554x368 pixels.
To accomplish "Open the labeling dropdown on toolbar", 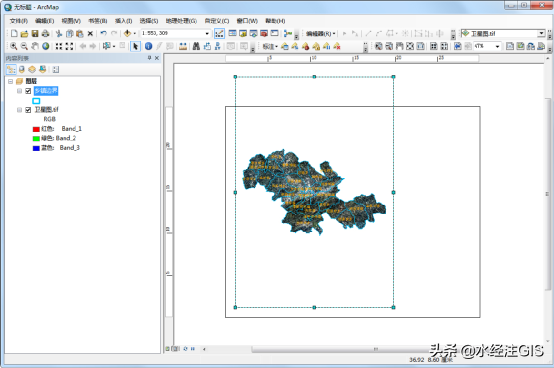I will tap(270, 47).
